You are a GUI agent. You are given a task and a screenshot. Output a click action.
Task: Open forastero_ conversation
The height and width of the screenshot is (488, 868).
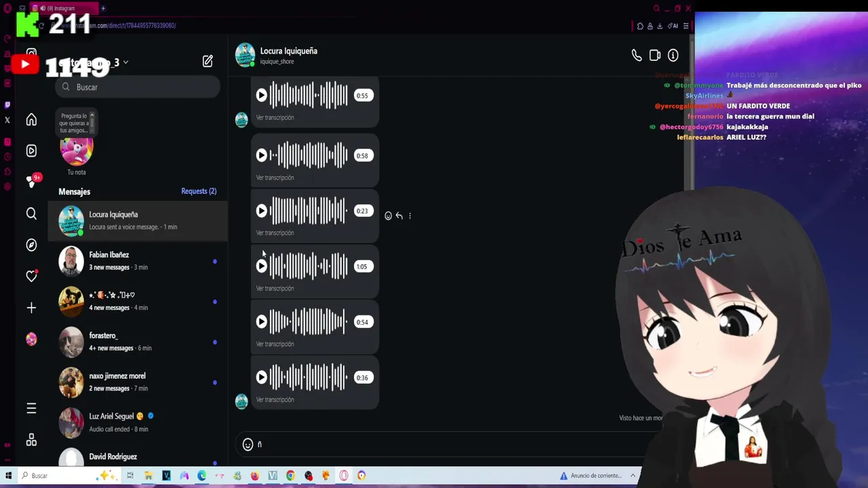pyautogui.click(x=138, y=342)
